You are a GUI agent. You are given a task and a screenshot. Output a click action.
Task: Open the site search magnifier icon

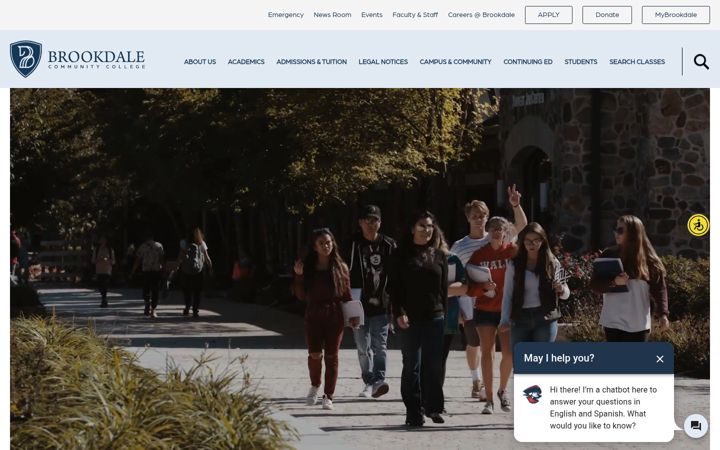(701, 62)
